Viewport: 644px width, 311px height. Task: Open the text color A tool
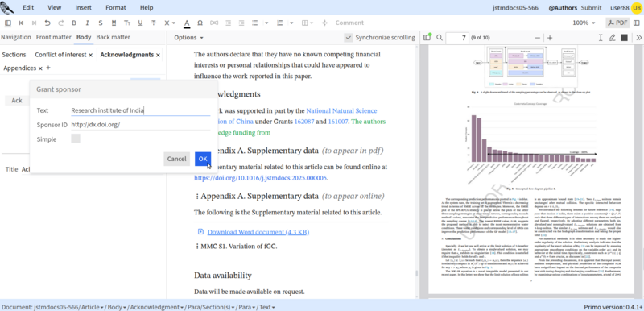point(187,23)
